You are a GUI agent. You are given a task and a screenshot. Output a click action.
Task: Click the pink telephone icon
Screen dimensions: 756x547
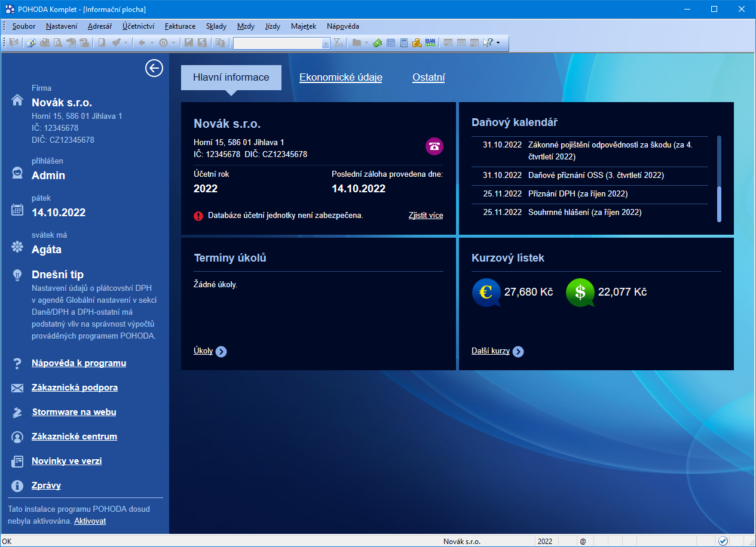point(434,146)
